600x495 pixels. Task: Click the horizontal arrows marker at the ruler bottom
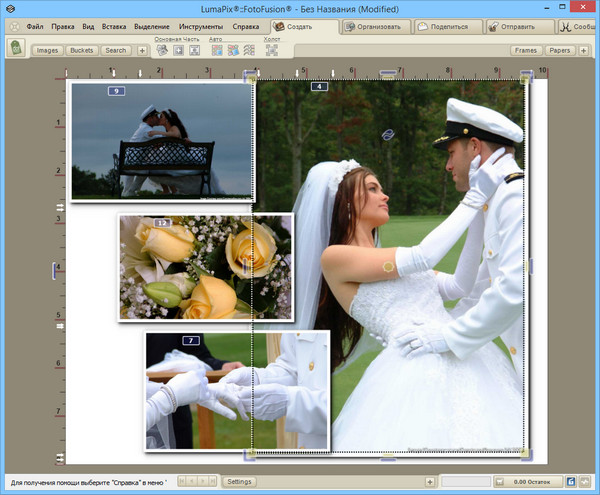tap(60, 458)
